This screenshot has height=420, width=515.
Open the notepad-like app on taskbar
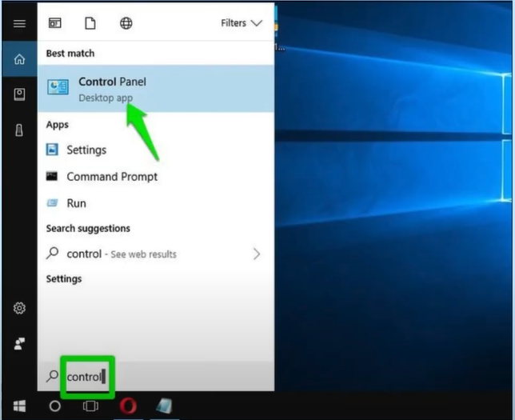[x=164, y=406]
